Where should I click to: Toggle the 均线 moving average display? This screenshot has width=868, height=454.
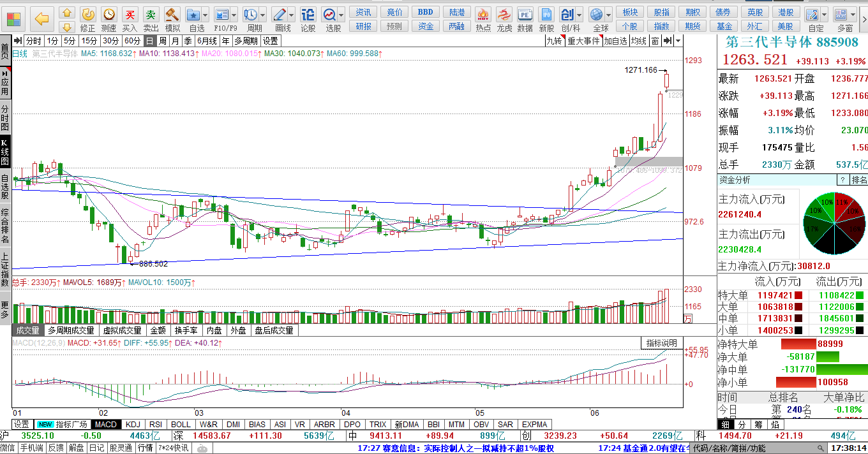(639, 41)
